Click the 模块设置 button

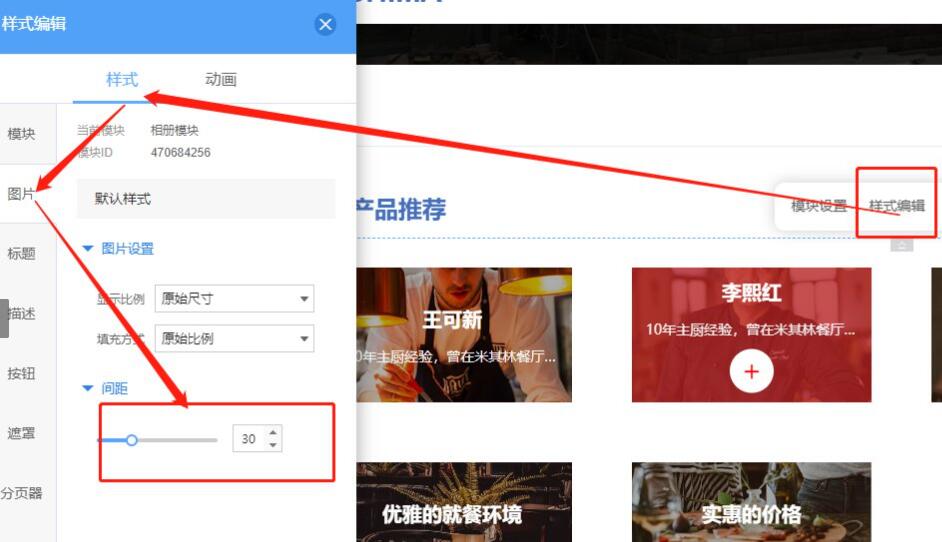click(818, 206)
